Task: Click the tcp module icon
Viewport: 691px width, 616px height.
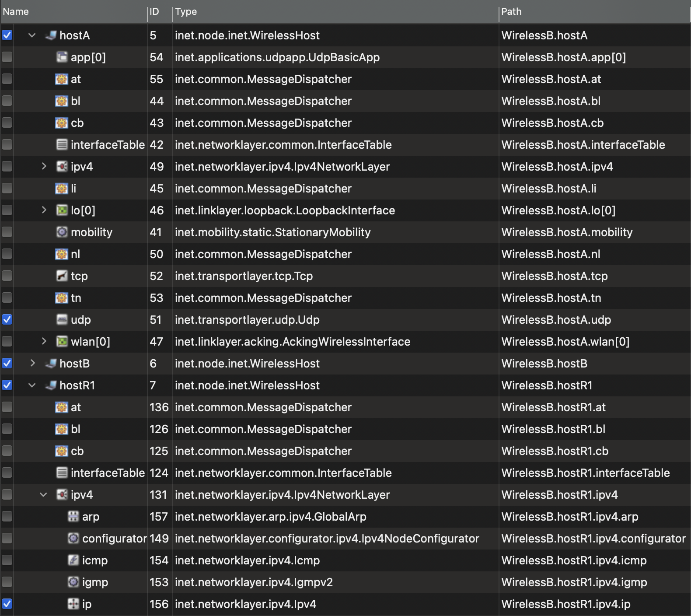Action: [62, 276]
